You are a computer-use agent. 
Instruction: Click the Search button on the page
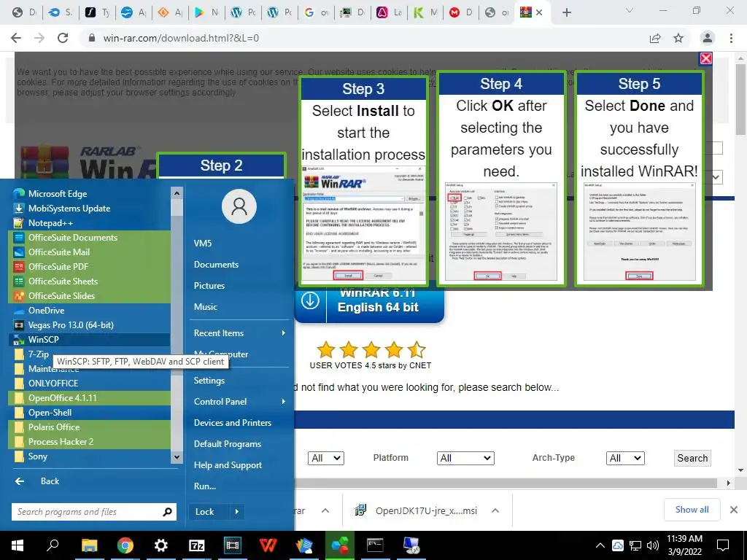pyautogui.click(x=692, y=458)
